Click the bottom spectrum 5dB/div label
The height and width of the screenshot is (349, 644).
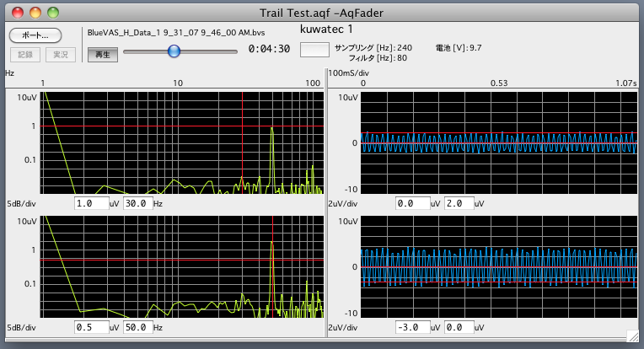pyautogui.click(x=21, y=328)
